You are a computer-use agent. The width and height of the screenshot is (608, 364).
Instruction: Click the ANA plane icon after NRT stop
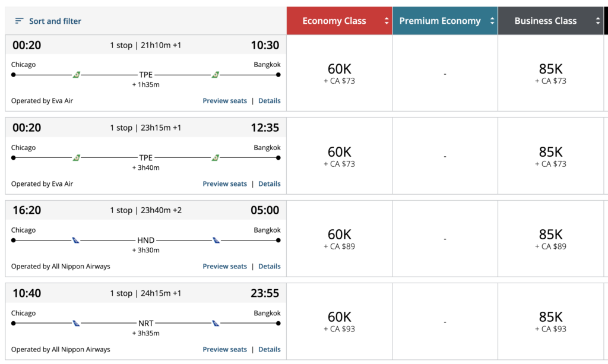[216, 323]
